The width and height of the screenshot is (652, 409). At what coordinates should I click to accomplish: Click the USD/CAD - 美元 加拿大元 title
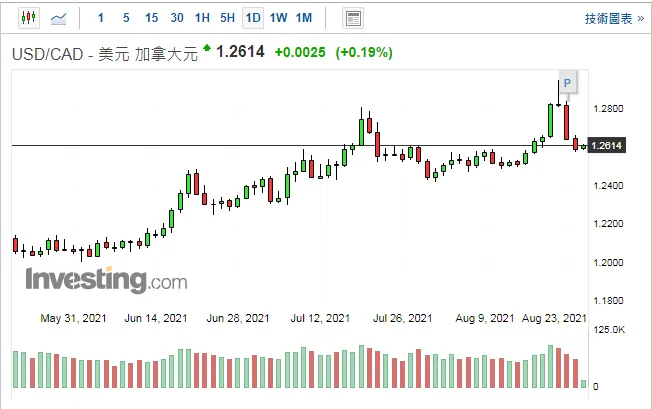[x=105, y=54]
